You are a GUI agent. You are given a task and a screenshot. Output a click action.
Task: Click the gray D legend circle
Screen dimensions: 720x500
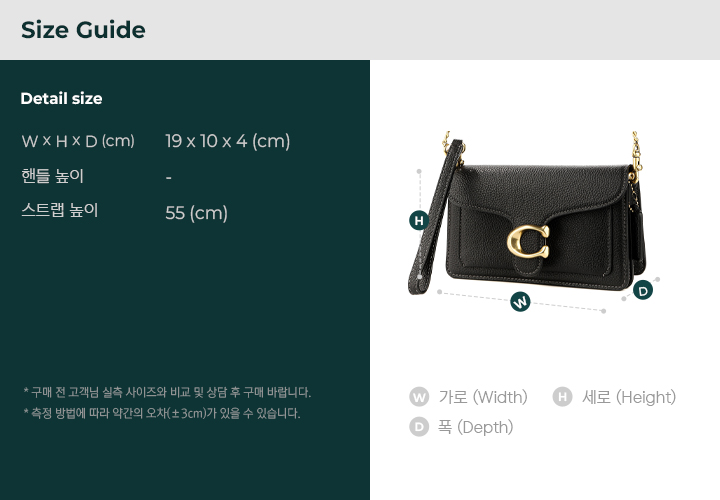(419, 427)
